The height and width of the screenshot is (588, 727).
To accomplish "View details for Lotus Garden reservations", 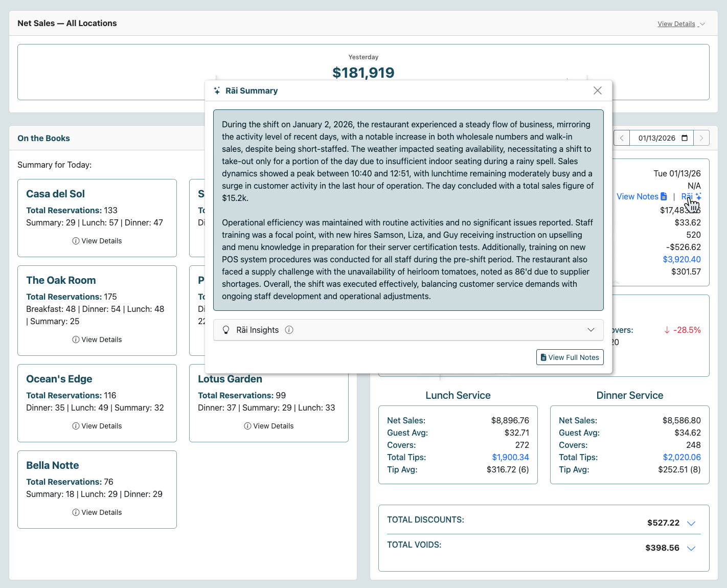I will (268, 425).
